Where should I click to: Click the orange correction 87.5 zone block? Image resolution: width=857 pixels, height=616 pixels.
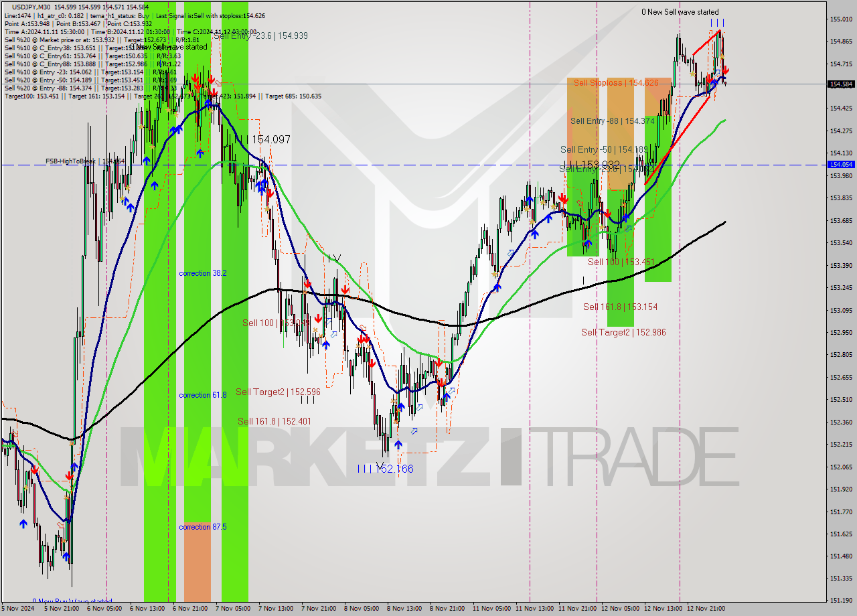[x=198, y=562]
